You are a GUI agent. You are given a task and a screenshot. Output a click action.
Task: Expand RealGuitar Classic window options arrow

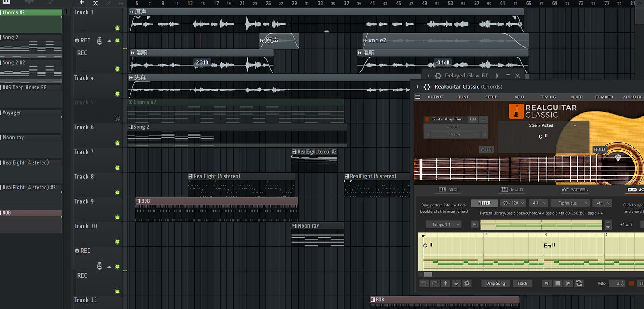(418, 87)
